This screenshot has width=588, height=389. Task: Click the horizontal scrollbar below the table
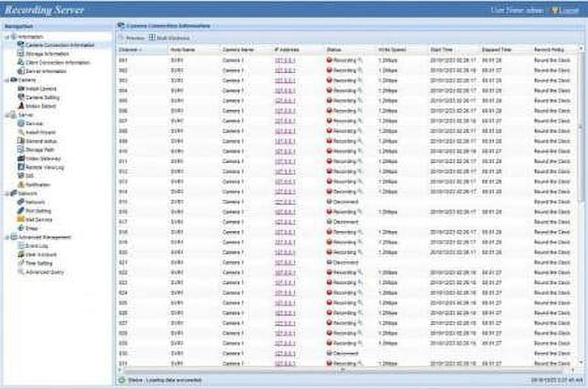pyautogui.click(x=341, y=371)
